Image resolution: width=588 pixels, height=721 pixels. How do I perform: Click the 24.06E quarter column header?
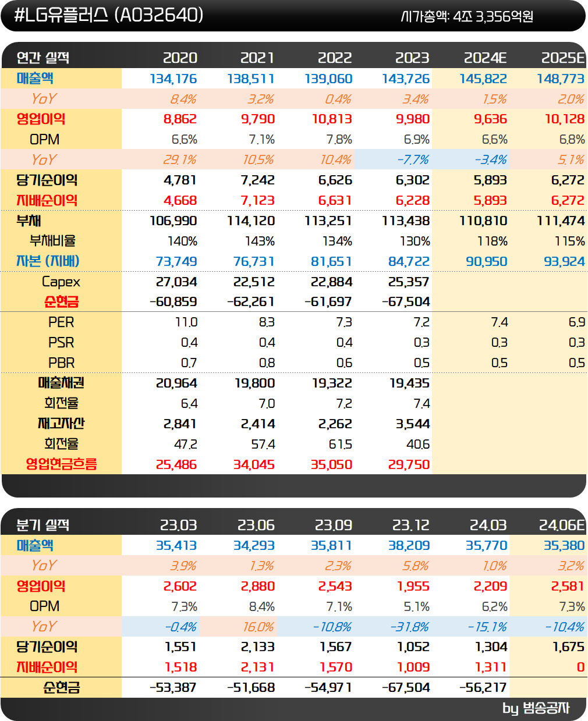(561, 525)
